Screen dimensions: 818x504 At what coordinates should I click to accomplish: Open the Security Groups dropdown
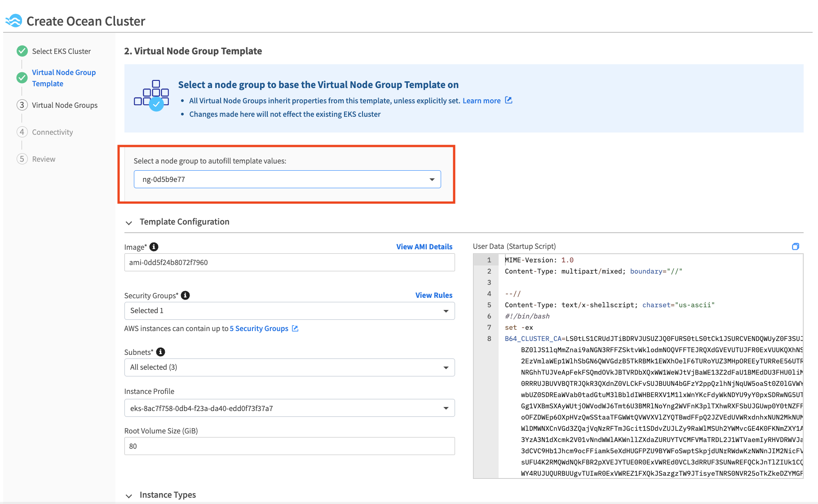pos(289,311)
